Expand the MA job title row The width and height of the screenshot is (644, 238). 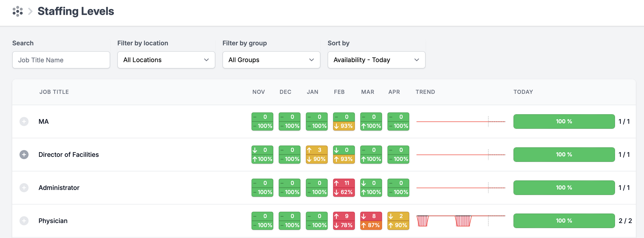(x=24, y=121)
